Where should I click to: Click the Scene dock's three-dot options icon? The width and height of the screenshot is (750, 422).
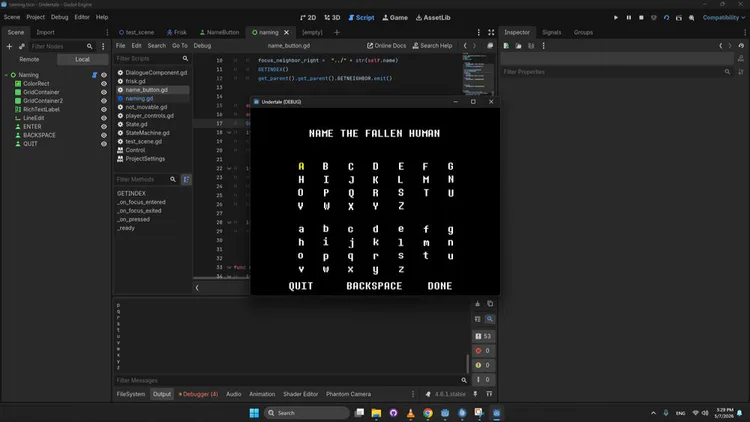(x=107, y=33)
